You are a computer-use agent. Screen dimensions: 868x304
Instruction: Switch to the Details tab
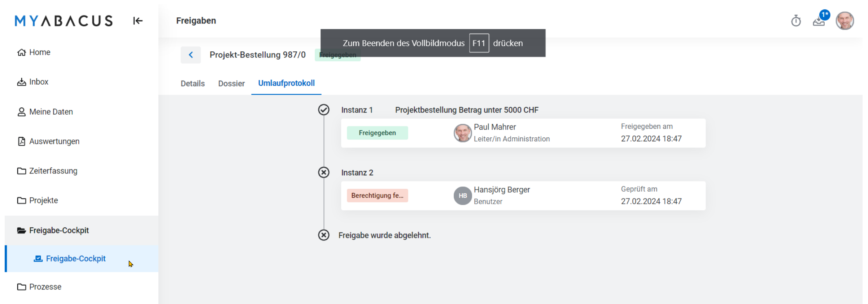tap(193, 84)
